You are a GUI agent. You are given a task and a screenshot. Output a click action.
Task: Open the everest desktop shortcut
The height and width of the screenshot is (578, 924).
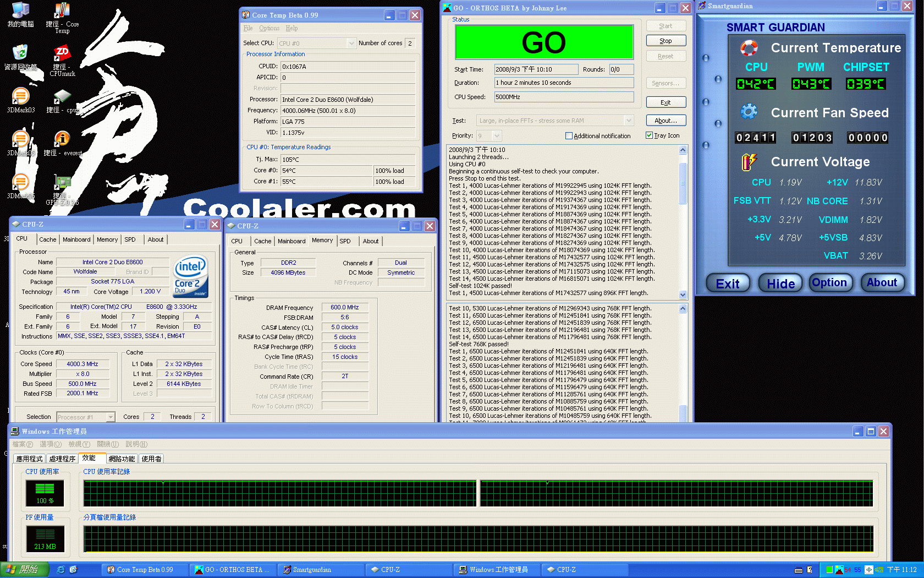62,144
